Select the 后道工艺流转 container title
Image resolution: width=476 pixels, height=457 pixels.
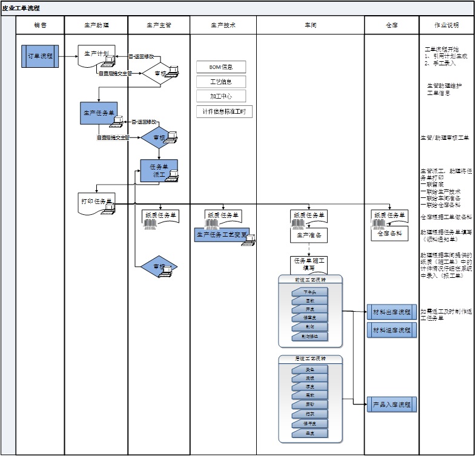[x=310, y=359]
